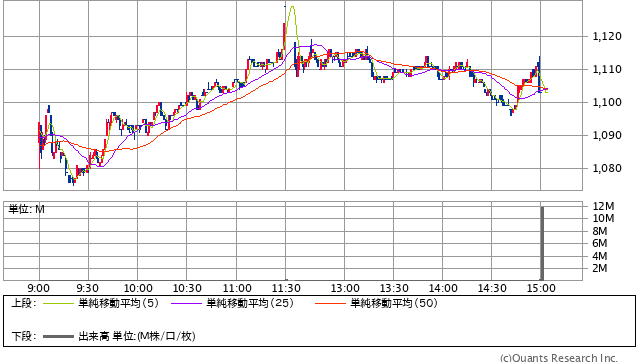The image size is (638, 362).
Task: Click the purple 単純移動平均(25) legend line
Action: coord(186,303)
